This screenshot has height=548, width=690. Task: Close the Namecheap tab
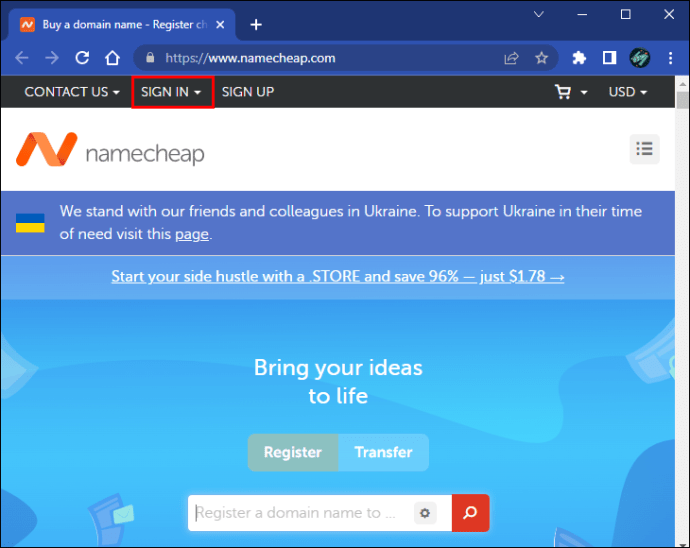pyautogui.click(x=220, y=25)
